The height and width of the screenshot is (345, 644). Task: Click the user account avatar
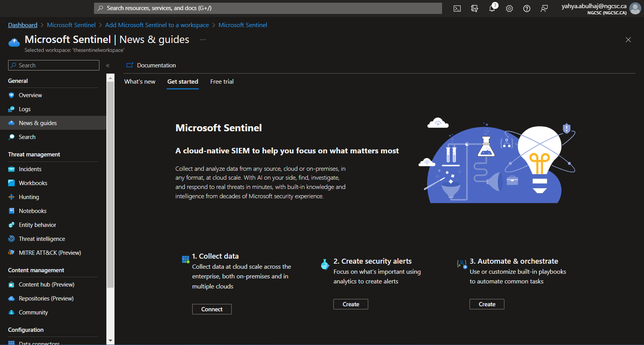(635, 8)
